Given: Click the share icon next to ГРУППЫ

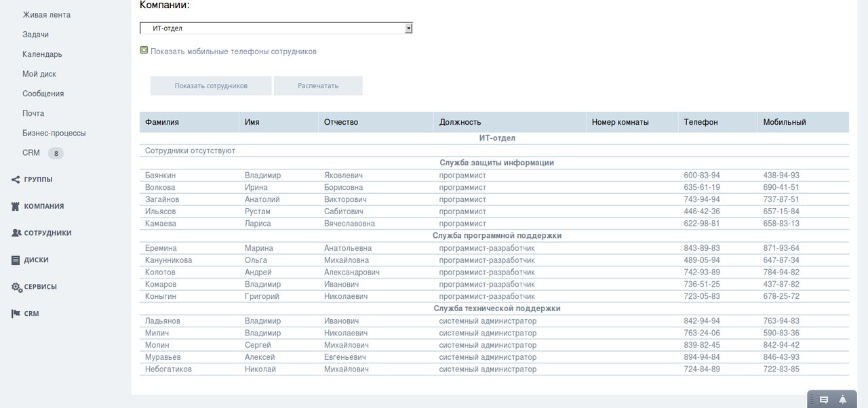Looking at the screenshot, I should 16,180.
